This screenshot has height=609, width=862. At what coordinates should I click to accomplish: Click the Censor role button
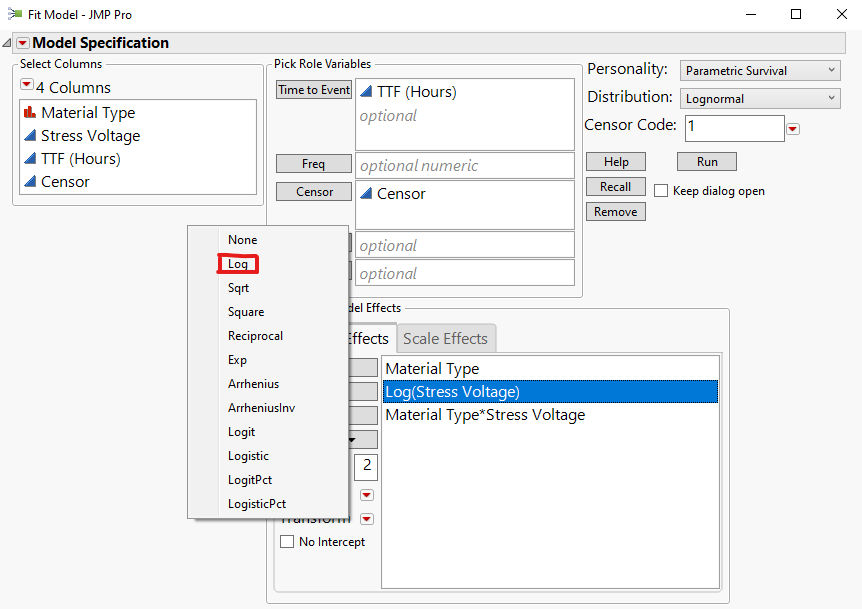pyautogui.click(x=314, y=192)
